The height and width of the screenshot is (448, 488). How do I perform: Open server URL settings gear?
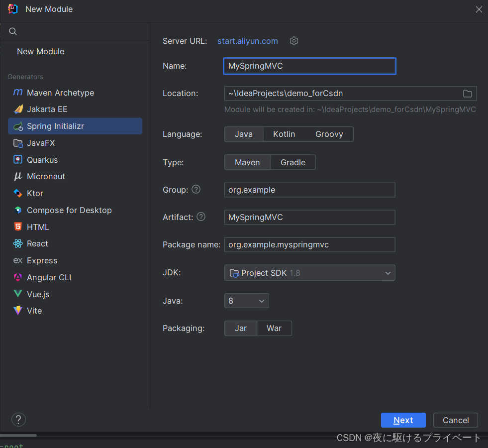(294, 41)
